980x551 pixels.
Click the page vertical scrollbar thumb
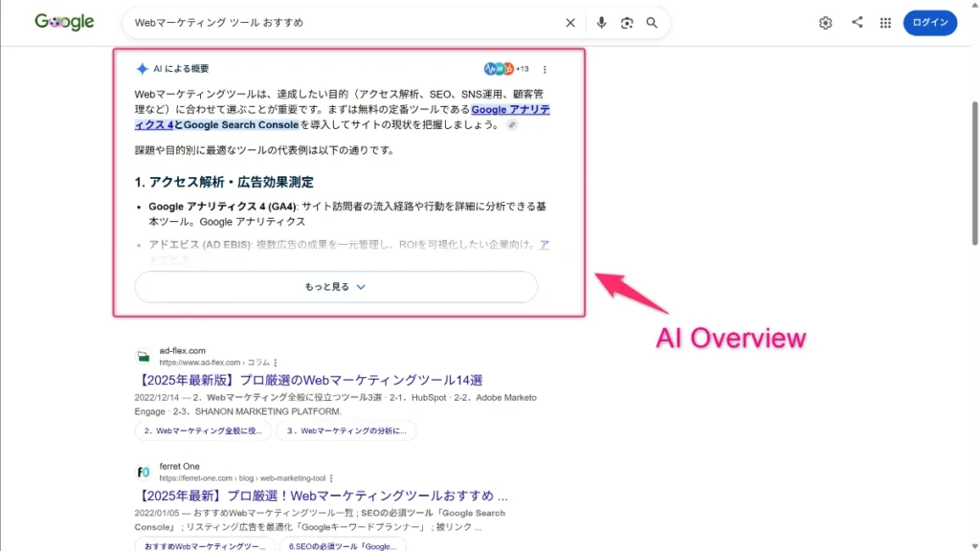pos(974,174)
